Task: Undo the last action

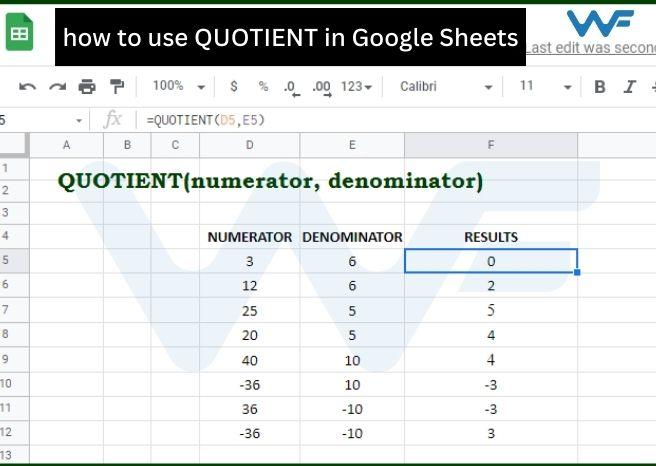Action: (28, 87)
